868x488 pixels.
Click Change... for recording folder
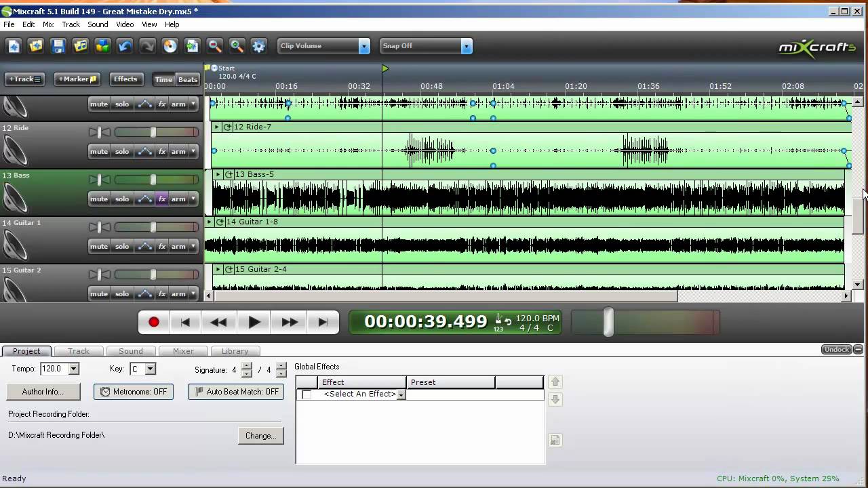[260, 436]
